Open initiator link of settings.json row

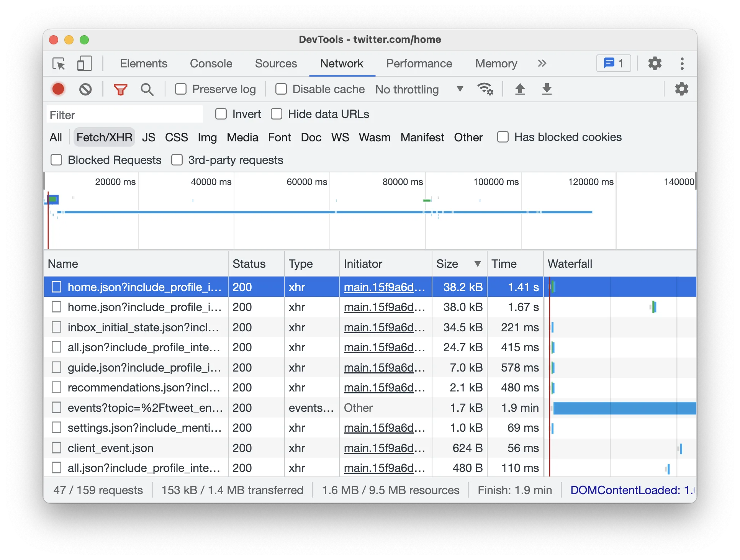[x=385, y=427]
